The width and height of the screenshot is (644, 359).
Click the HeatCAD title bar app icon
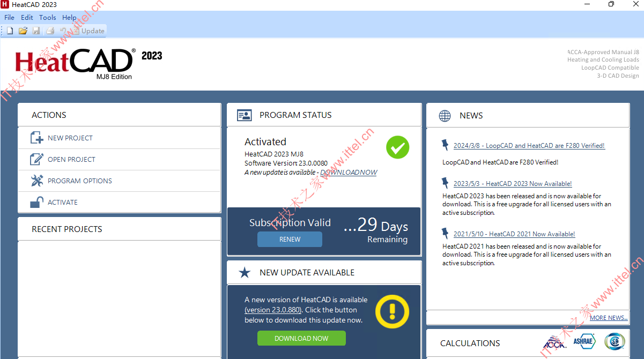coord(5,5)
